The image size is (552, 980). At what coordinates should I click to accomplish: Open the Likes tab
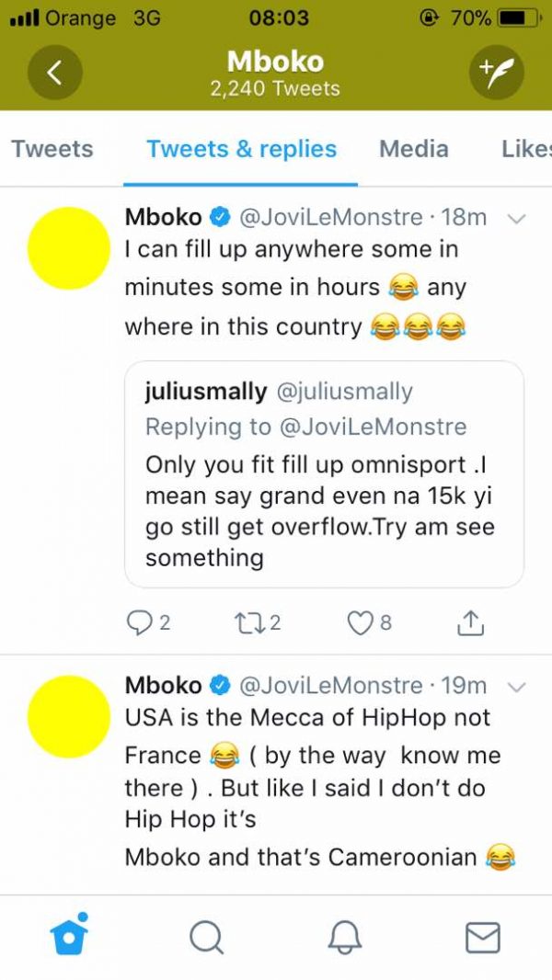pos(525,149)
